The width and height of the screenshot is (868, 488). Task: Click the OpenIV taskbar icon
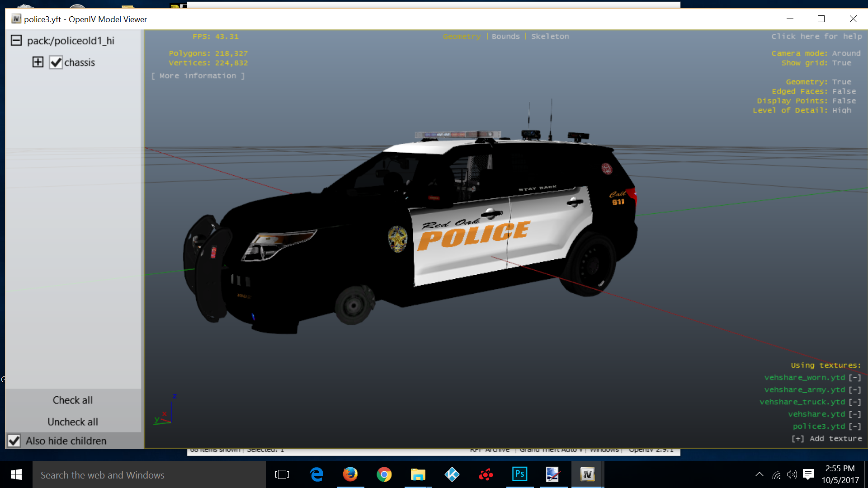coord(587,474)
